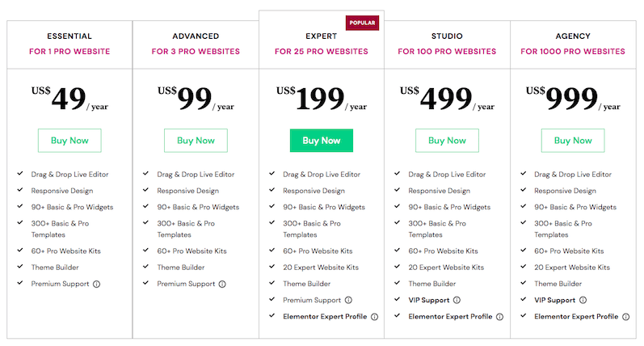Viewport: 644px width, 346px height.
Task: Click info icon beside Expert Premium Support
Action: point(348,300)
